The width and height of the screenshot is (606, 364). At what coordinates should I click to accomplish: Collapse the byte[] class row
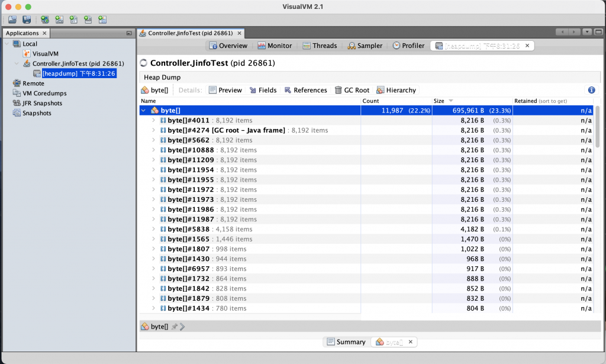[x=143, y=111]
